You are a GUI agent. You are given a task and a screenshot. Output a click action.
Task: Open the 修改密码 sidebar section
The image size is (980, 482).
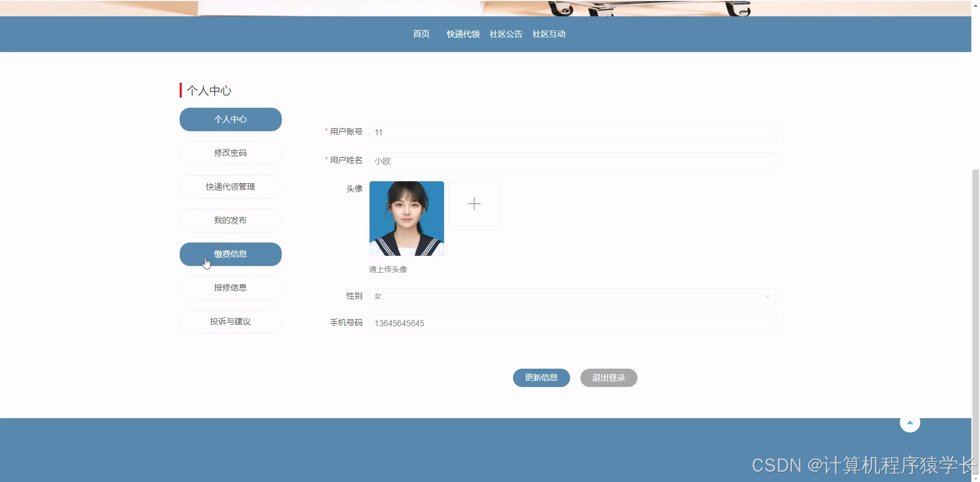(x=230, y=153)
